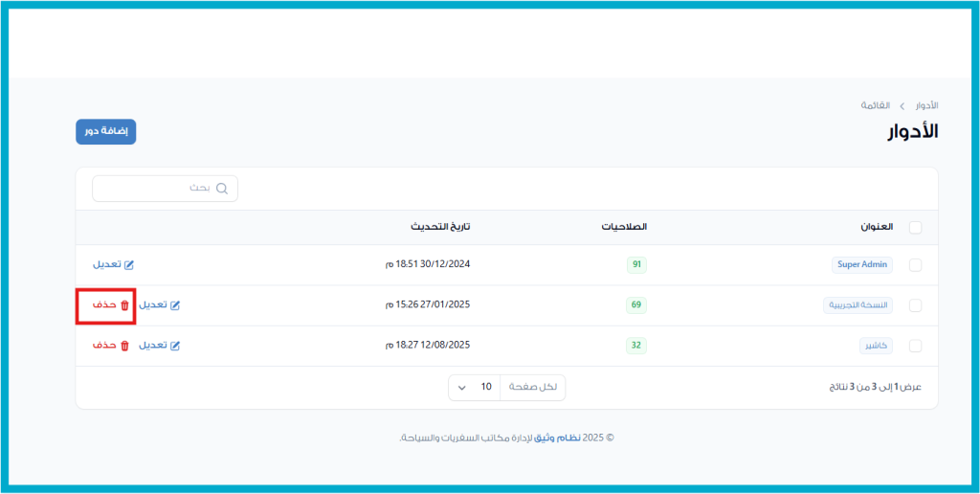Open the القائمة breadcrumb item
The height and width of the screenshot is (494, 980).
tap(876, 104)
